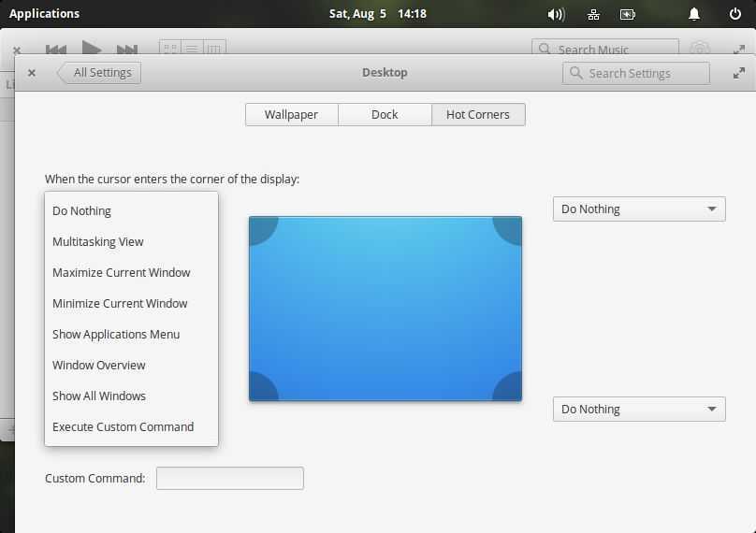Image resolution: width=756 pixels, height=533 pixels.
Task: Focus the Search Settings field
Action: coord(636,73)
